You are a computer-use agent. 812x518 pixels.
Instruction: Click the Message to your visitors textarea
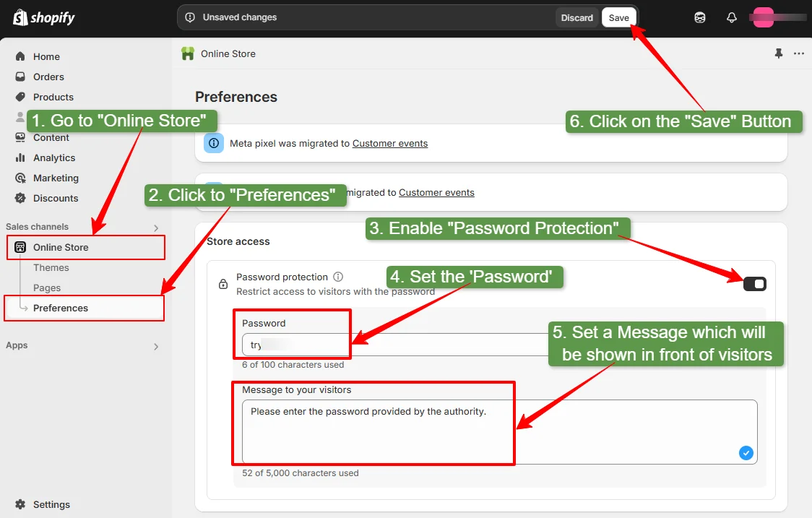click(x=499, y=431)
